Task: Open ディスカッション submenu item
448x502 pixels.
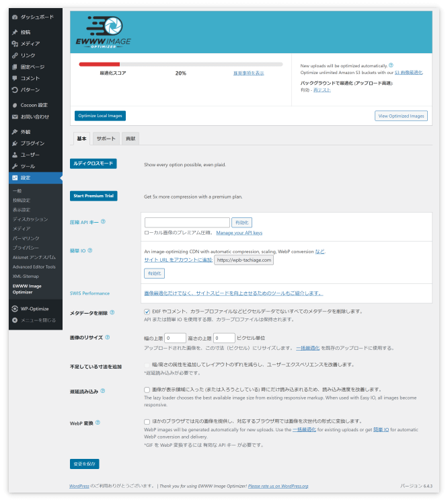Action: pos(30,219)
